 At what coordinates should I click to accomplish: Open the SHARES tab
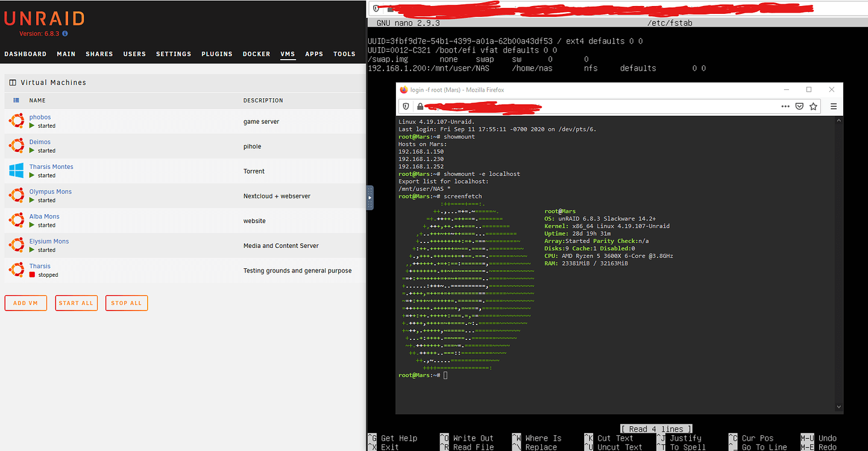pyautogui.click(x=99, y=54)
